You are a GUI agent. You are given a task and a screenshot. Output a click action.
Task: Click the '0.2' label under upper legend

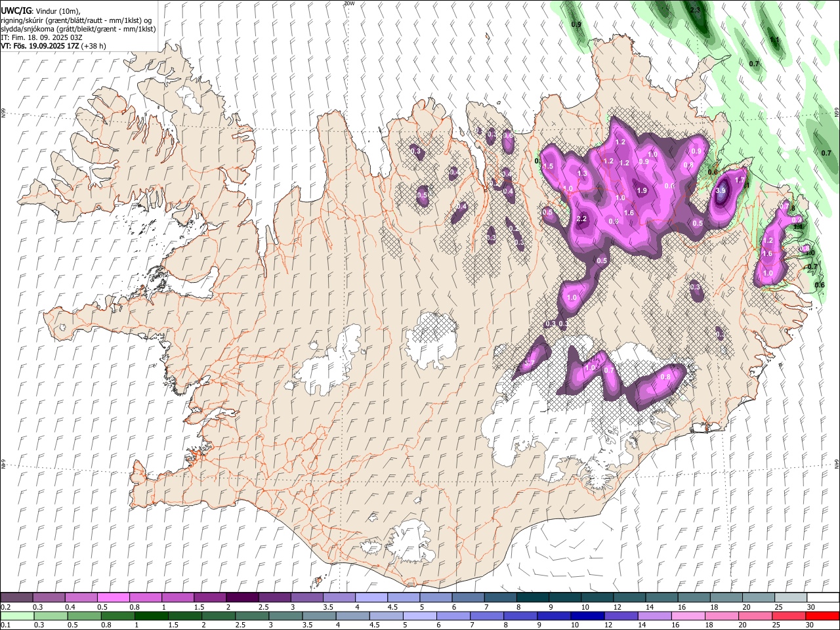click(x=6, y=607)
